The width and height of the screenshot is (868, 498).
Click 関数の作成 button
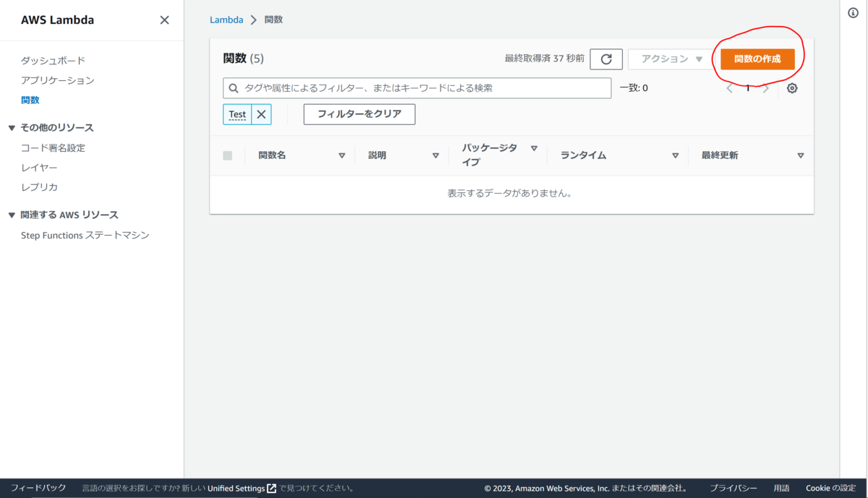click(x=757, y=59)
